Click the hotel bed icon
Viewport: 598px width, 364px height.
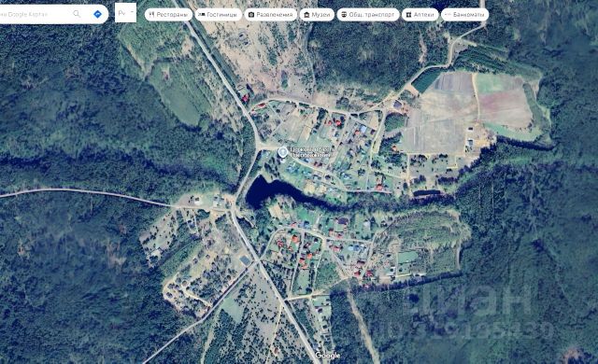202,15
